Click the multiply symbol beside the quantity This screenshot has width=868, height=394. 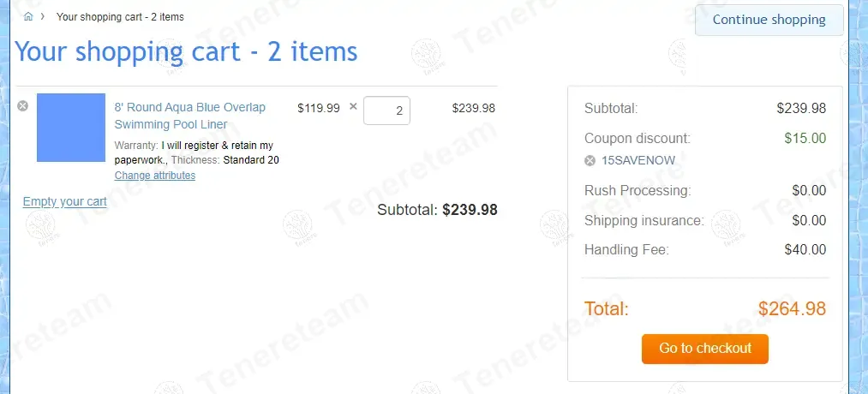353,107
